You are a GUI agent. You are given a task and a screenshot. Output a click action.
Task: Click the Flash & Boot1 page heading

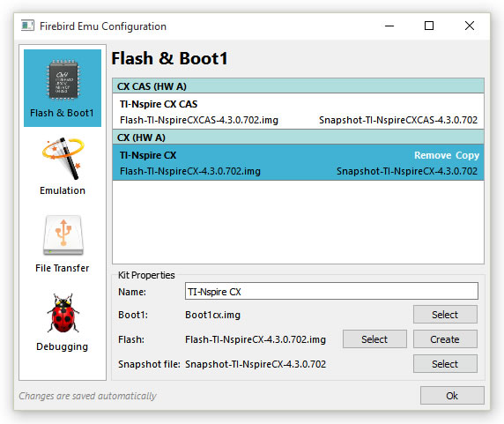point(169,59)
